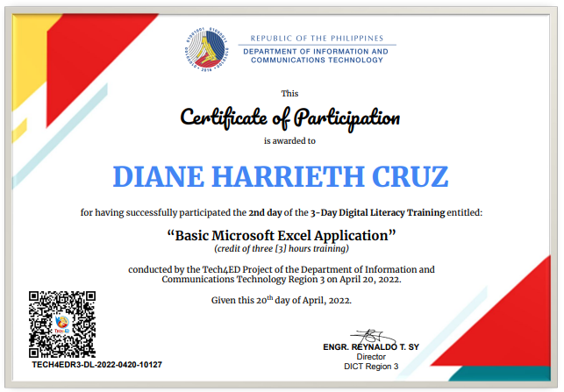The height and width of the screenshot is (392, 564).
Task: Click "(credit of three [3] hours training)" note
Action: pos(282,248)
